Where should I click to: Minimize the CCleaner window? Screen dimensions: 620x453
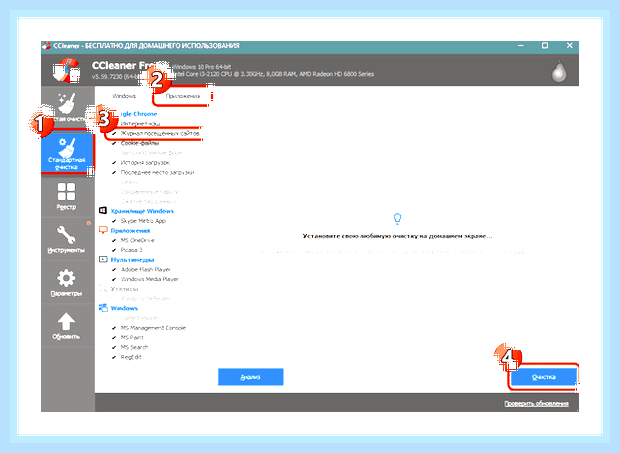point(521,45)
